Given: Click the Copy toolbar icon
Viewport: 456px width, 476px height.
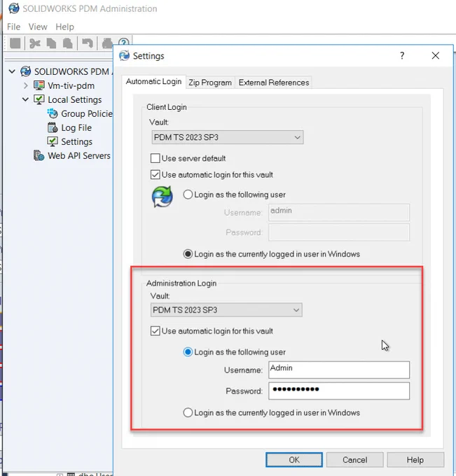Looking at the screenshot, I should pyautogui.click(x=51, y=43).
